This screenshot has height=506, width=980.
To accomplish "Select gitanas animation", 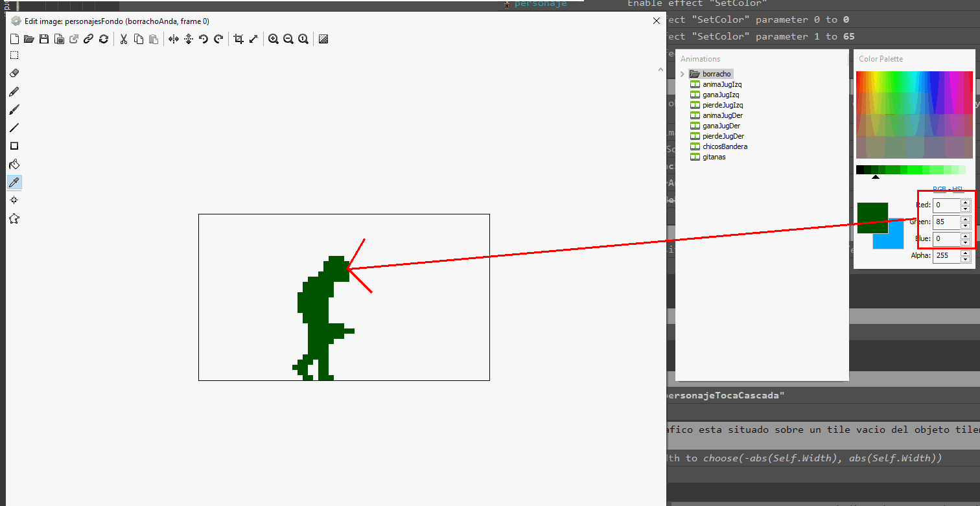I will 708,157.
